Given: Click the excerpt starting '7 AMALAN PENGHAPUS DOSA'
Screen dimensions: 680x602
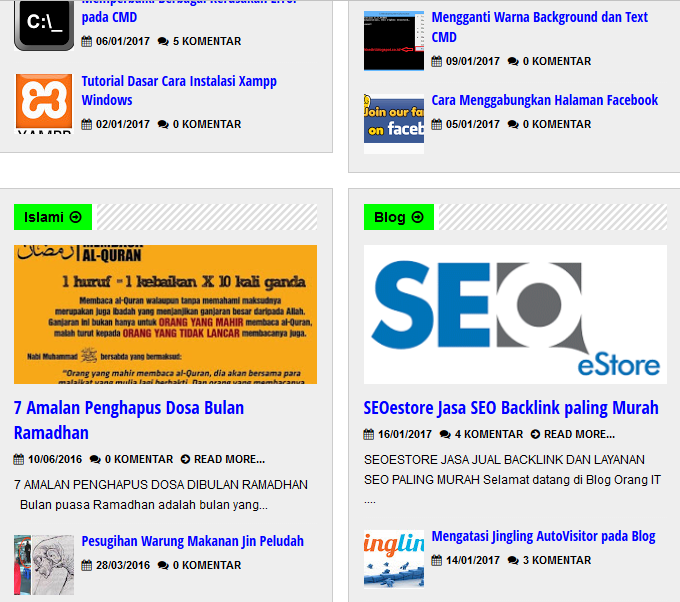Looking at the screenshot, I should (x=161, y=494).
